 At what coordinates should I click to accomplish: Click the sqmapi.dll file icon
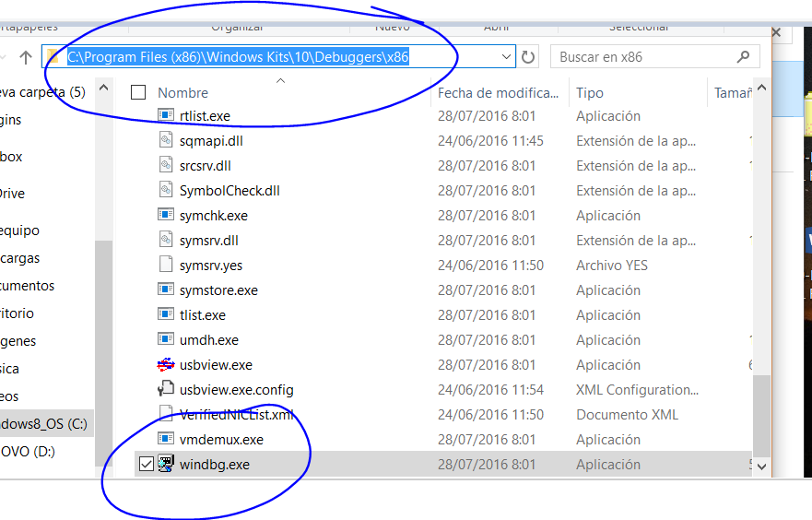pyautogui.click(x=166, y=141)
